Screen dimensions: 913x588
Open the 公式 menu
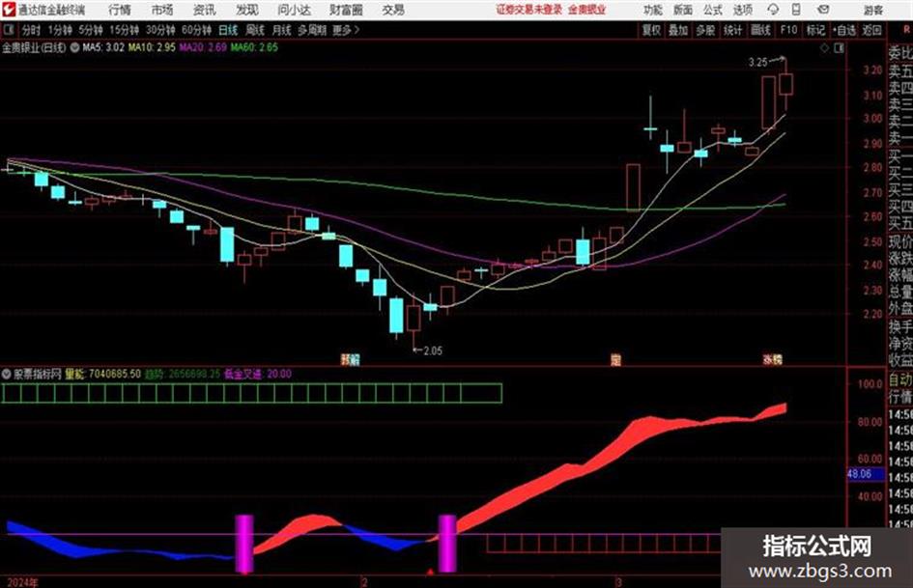coord(713,10)
